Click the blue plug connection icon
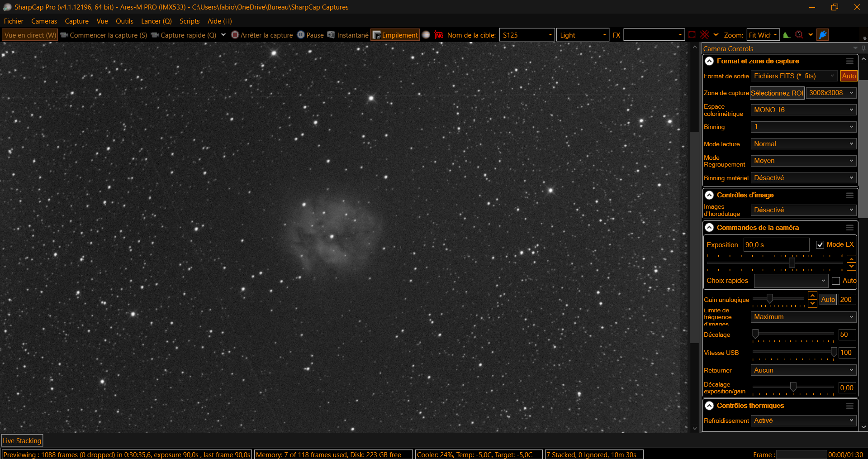This screenshot has height=459, width=868. 823,35
